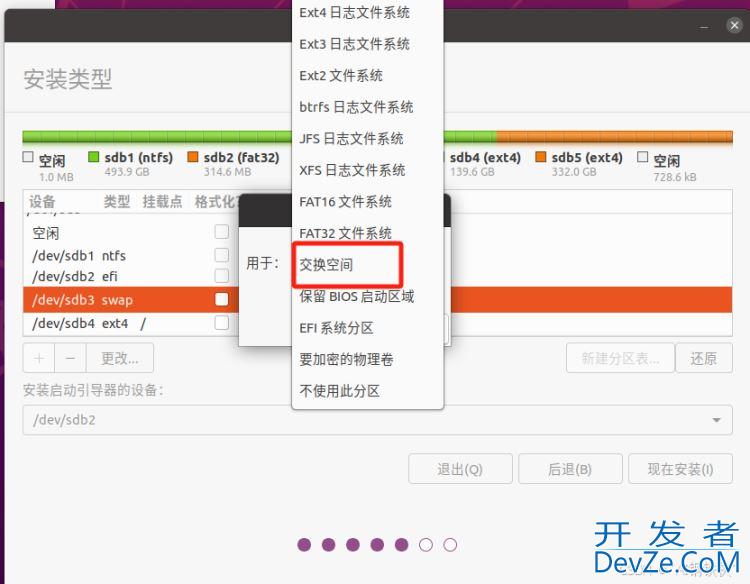Click orange sdb5 segment of partition bar
The width and height of the screenshot is (750, 584).
pyautogui.click(x=615, y=136)
